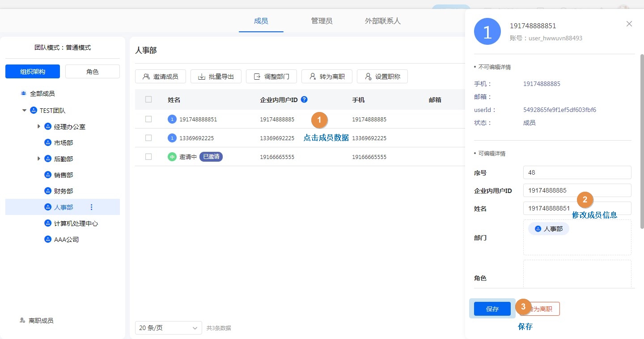
Task: Click the green avatar of invited member
Action: point(172,157)
